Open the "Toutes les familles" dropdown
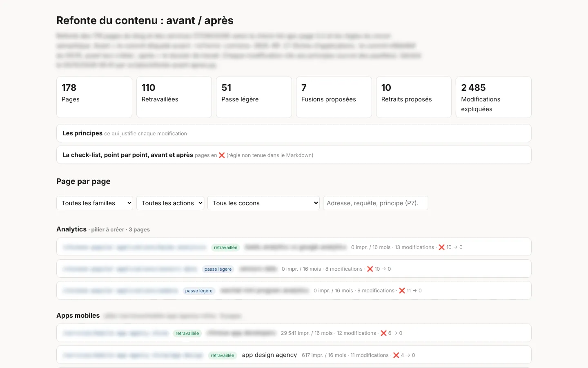The width and height of the screenshot is (588, 368). click(x=95, y=203)
